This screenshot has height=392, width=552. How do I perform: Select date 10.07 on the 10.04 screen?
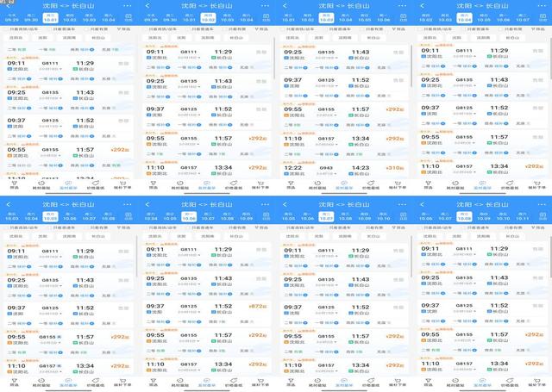click(523, 18)
